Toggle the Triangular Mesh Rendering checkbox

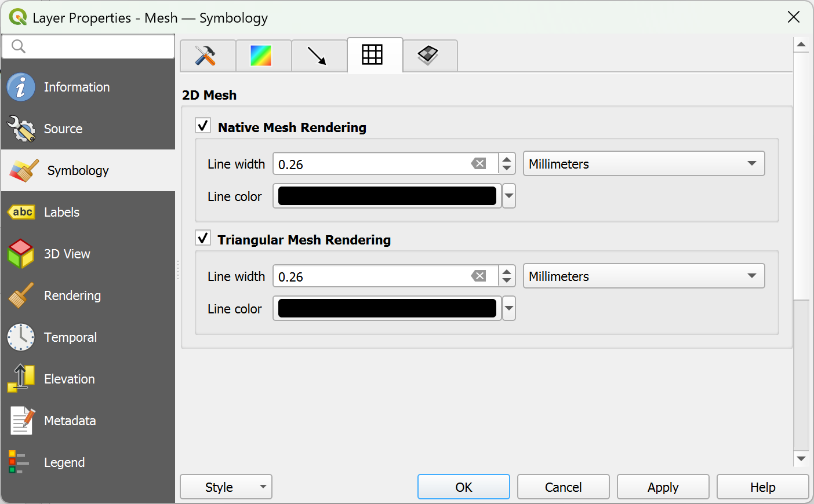(203, 238)
